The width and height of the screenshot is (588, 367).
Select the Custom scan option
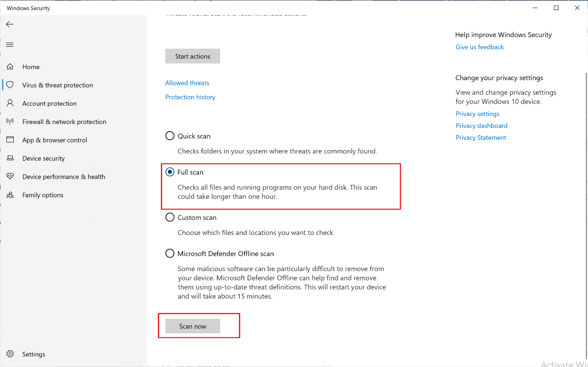click(x=169, y=217)
